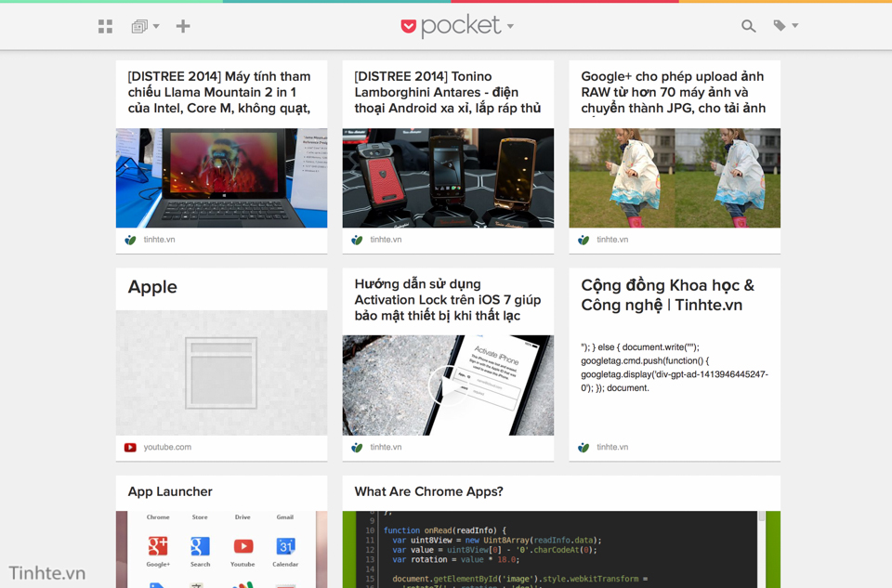The height and width of the screenshot is (588, 892).
Task: Open search with the magnifier icon
Action: (x=749, y=26)
